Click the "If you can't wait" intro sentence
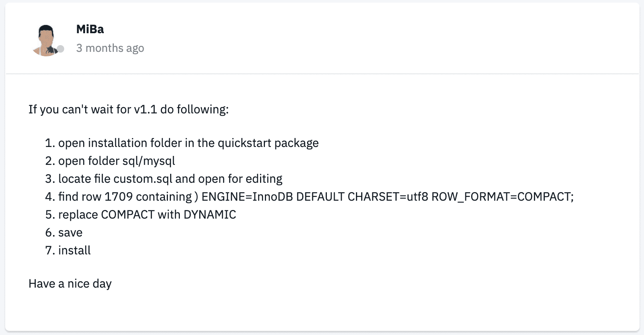 pyautogui.click(x=128, y=109)
